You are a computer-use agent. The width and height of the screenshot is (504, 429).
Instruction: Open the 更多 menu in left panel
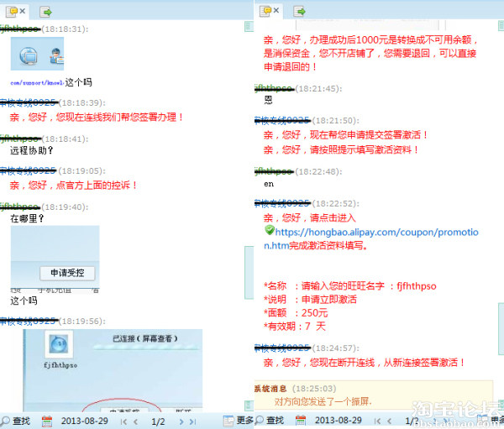click(x=239, y=421)
